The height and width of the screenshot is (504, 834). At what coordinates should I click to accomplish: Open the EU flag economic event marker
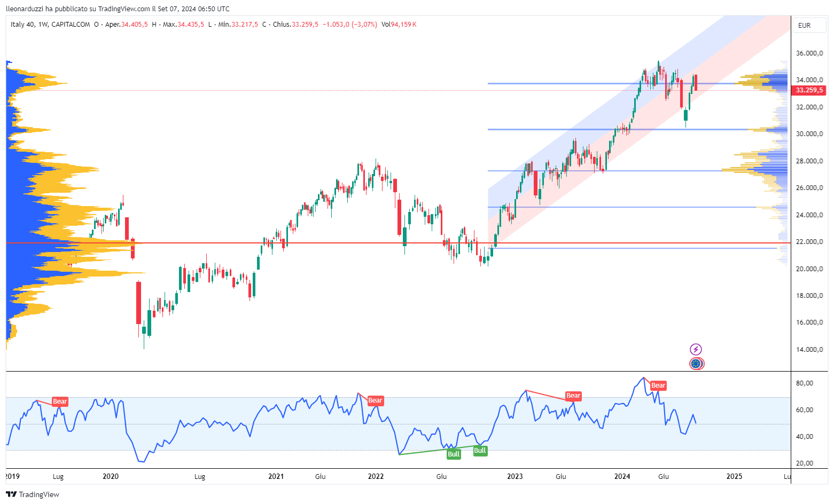pyautogui.click(x=696, y=364)
